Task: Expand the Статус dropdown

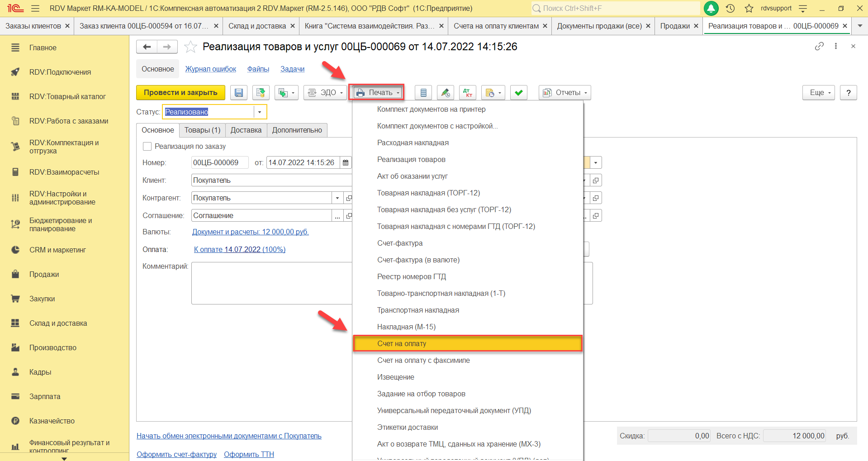Action: coord(260,112)
